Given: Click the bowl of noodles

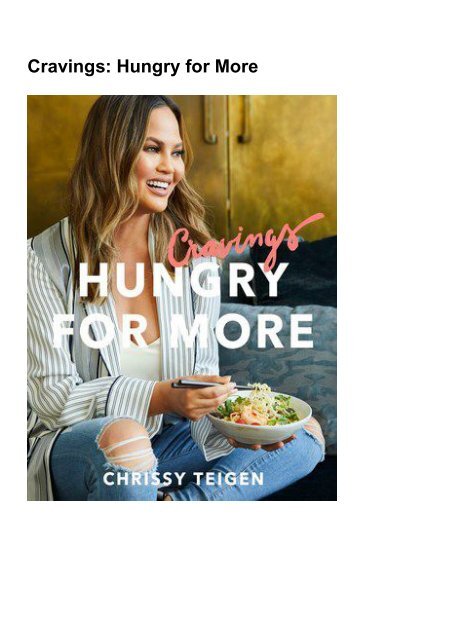Looking at the screenshot, I should pyautogui.click(x=260, y=417).
